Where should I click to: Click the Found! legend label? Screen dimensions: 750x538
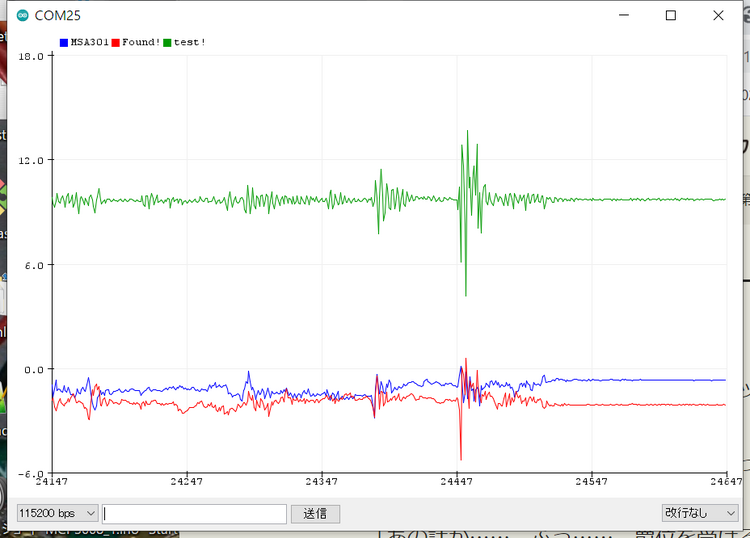point(141,42)
